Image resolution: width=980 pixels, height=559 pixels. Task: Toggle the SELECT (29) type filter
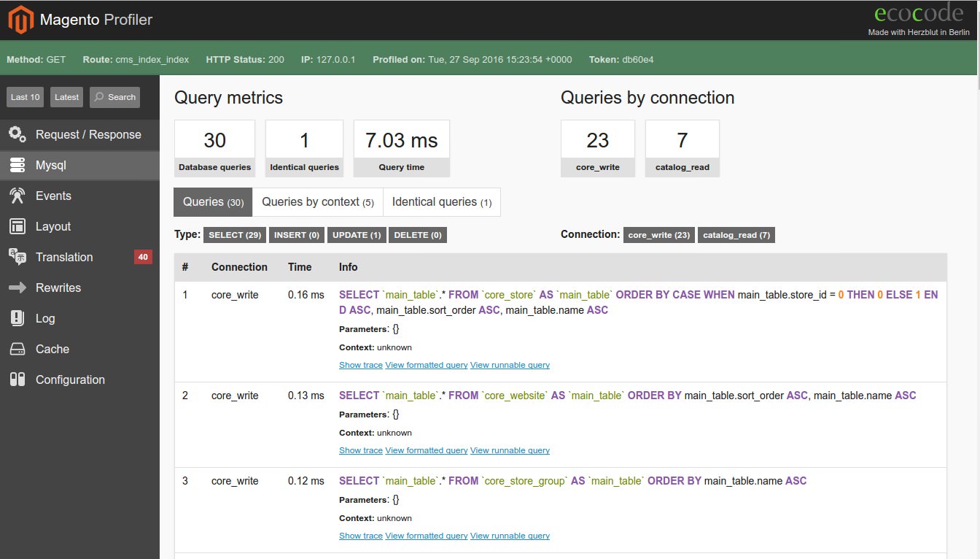[234, 235]
